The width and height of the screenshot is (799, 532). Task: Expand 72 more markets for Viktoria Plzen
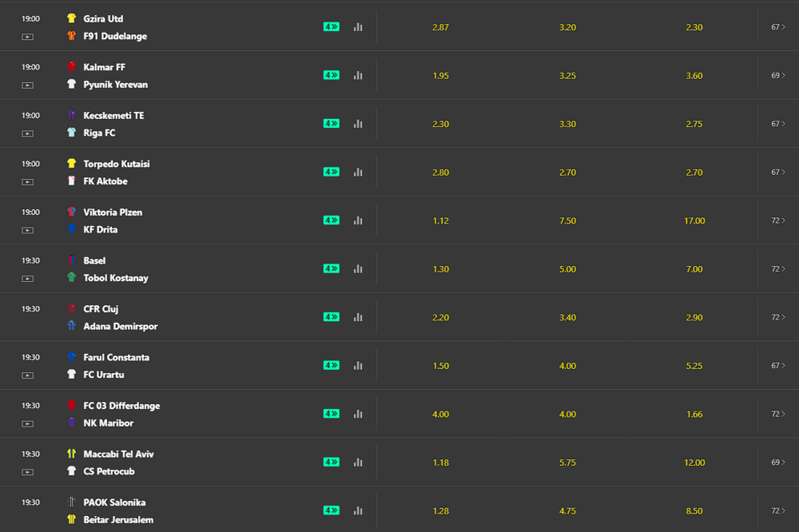778,220
